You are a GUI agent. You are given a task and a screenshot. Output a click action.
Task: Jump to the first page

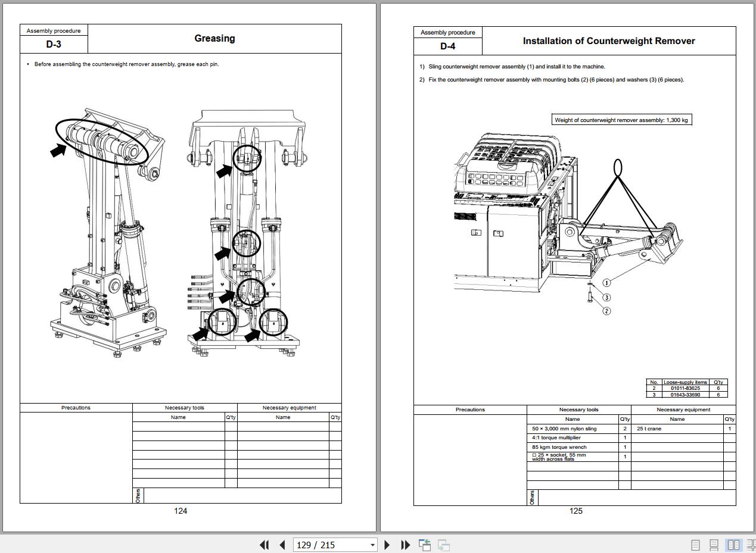(x=265, y=545)
